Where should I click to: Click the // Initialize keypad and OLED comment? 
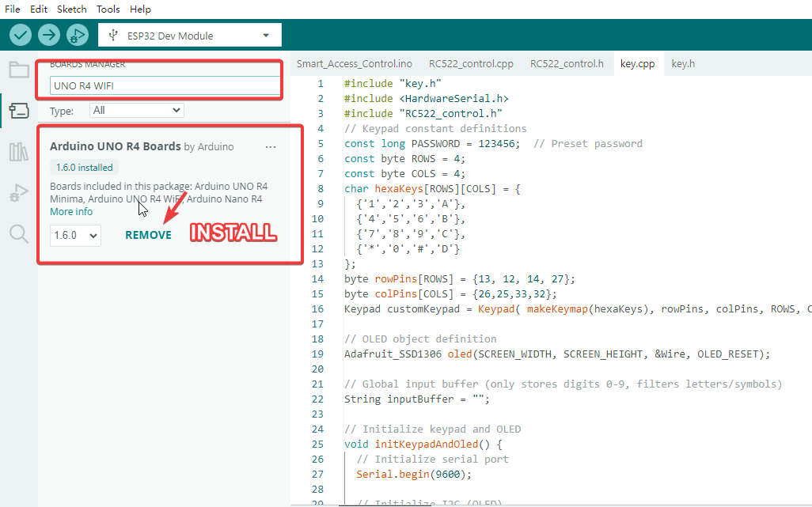pos(432,429)
